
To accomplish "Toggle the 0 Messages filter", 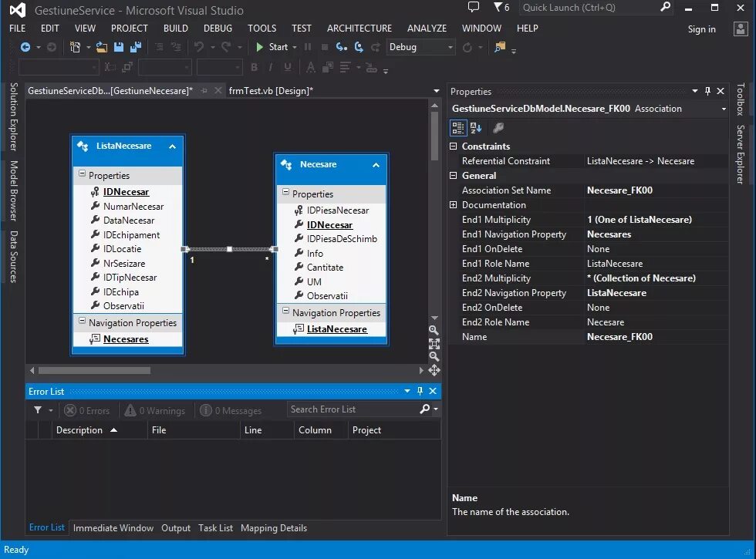I will point(231,410).
